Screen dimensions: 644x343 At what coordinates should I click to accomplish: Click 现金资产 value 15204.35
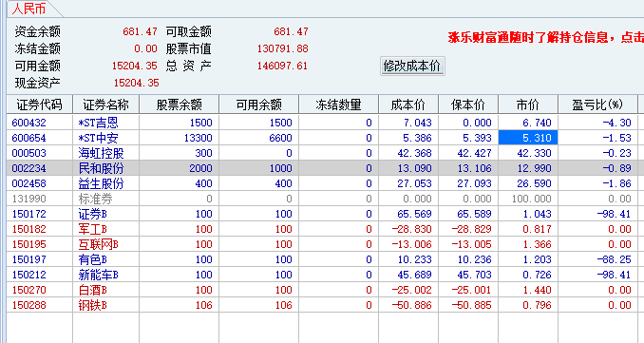(x=136, y=83)
